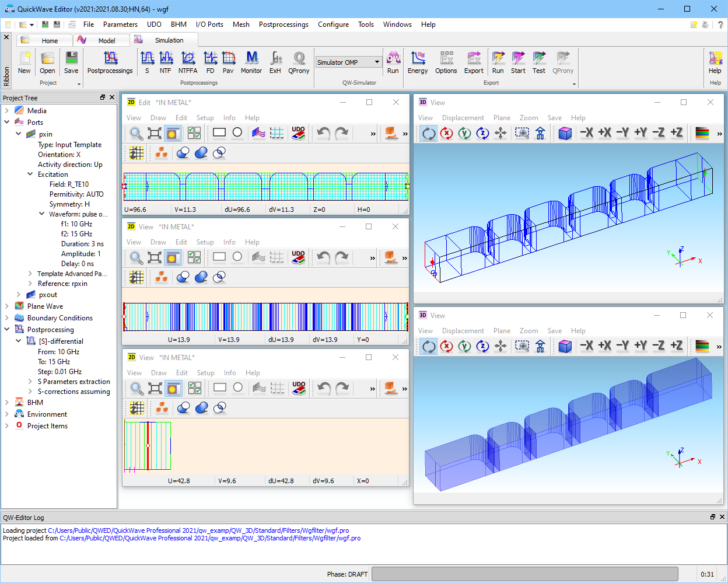The image size is (728, 583).
Task: Open the Mesh menu
Action: pos(241,25)
